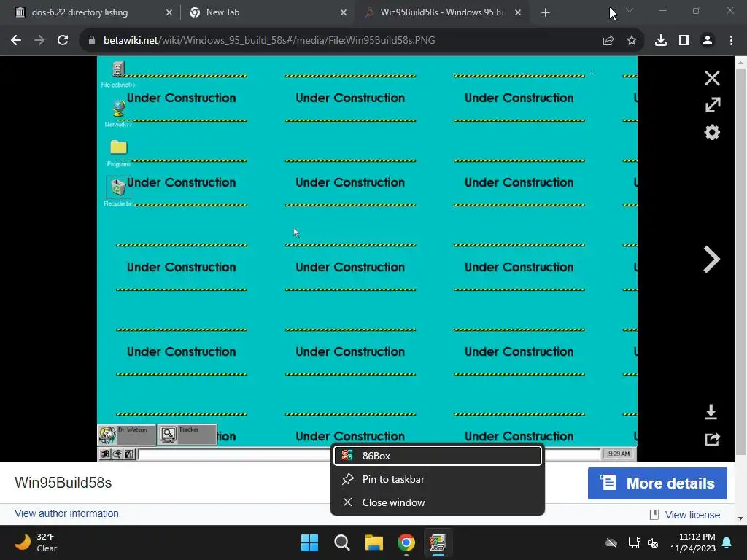Close the media viewer with X icon
The image size is (747, 560).
[712, 78]
